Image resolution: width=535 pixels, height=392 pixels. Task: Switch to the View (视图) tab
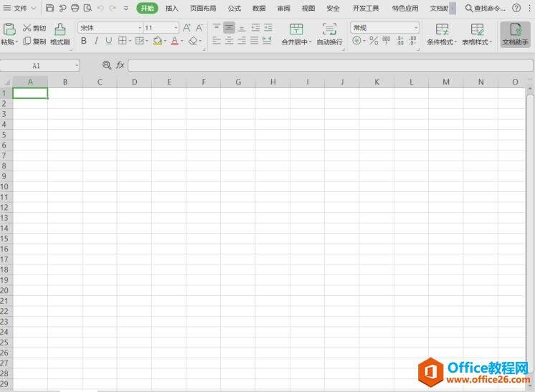point(308,8)
